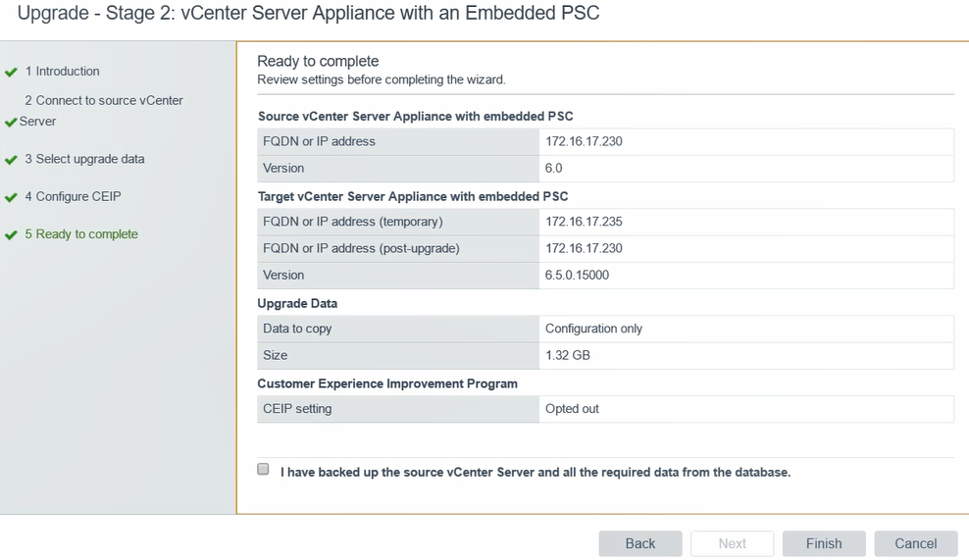Click the green checkmark beside Ready to complete
Image resolution: width=969 pixels, height=560 pixels.
11,235
